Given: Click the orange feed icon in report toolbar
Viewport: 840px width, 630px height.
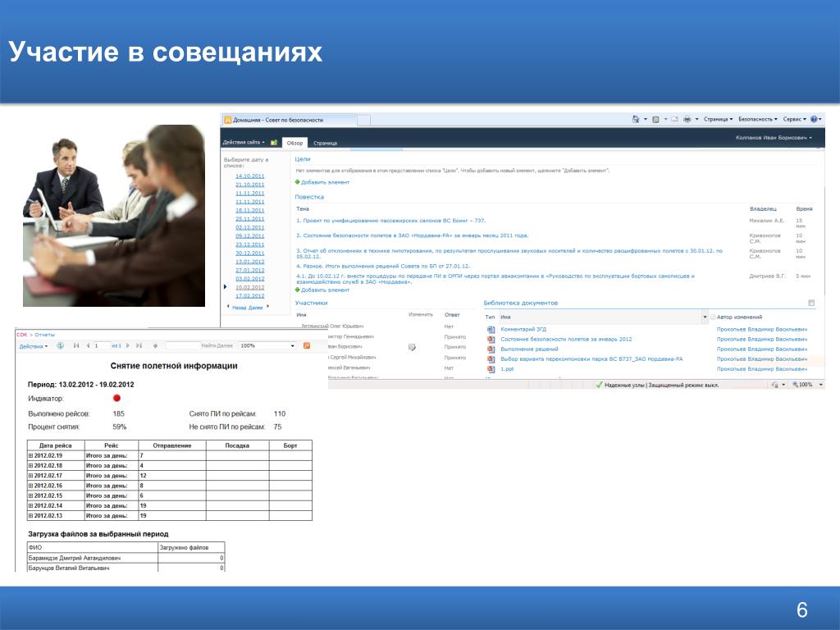Looking at the screenshot, I should click(307, 346).
